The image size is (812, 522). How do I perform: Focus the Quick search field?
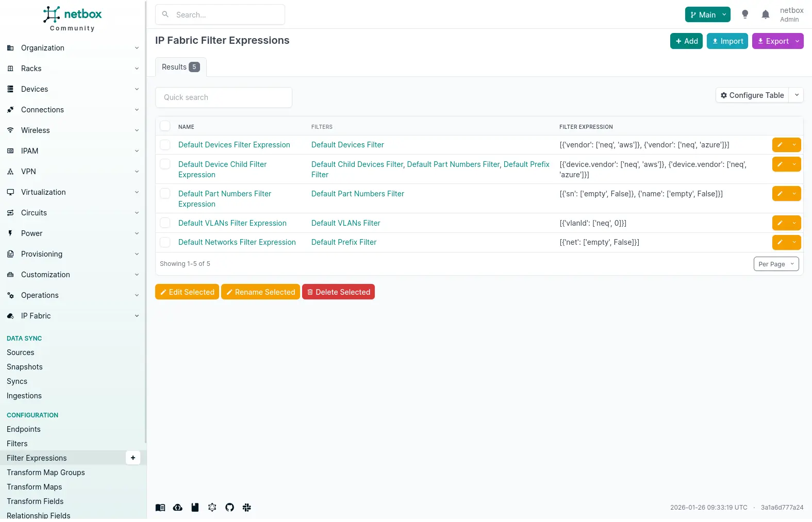(224, 97)
